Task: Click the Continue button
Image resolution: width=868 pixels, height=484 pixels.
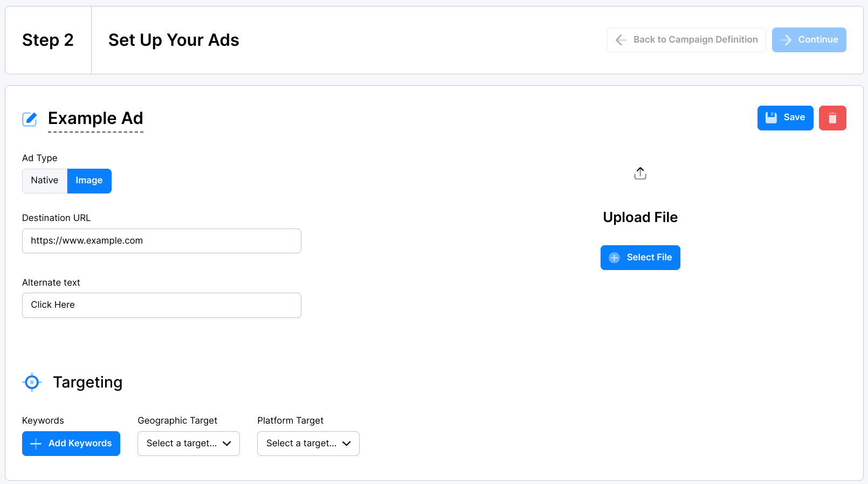Action: tap(809, 40)
